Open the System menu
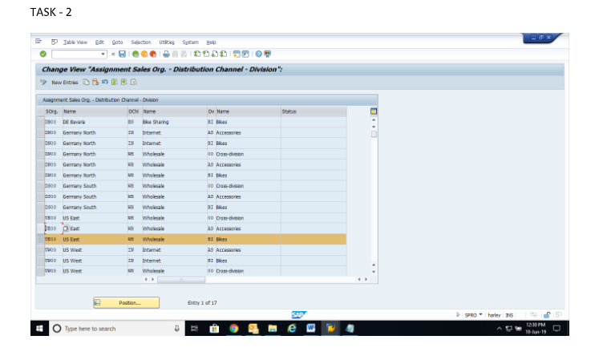603x364 pixels. pos(190,42)
